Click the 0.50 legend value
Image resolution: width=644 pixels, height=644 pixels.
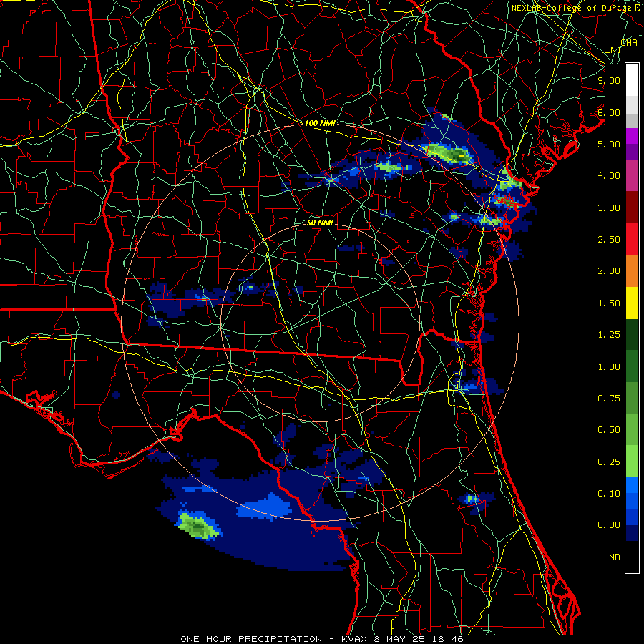click(x=609, y=430)
